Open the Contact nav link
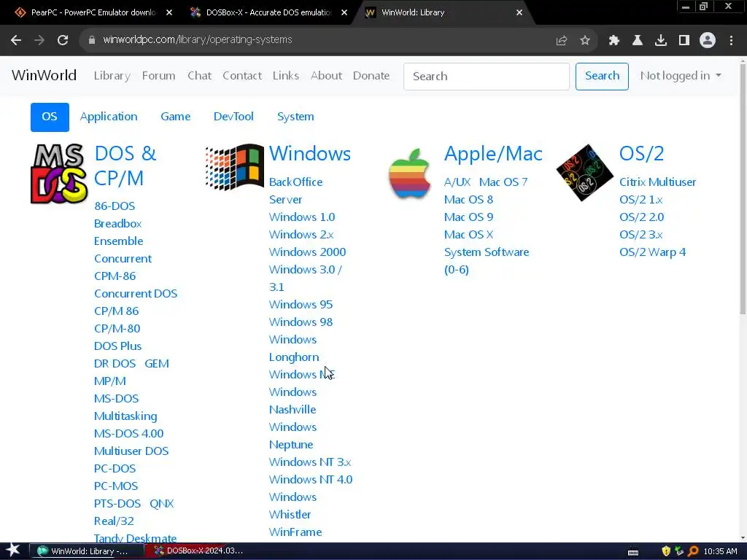 point(242,76)
